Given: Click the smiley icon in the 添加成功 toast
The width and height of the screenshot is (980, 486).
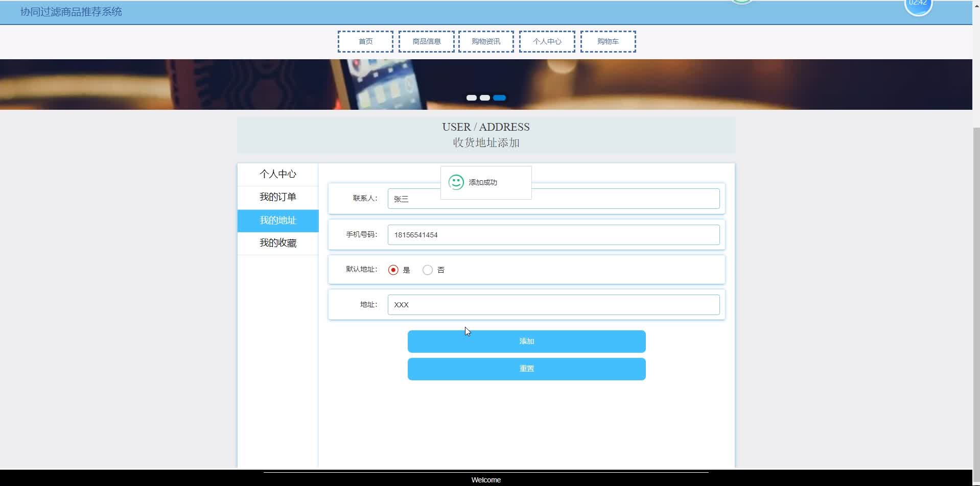Looking at the screenshot, I should pyautogui.click(x=456, y=182).
